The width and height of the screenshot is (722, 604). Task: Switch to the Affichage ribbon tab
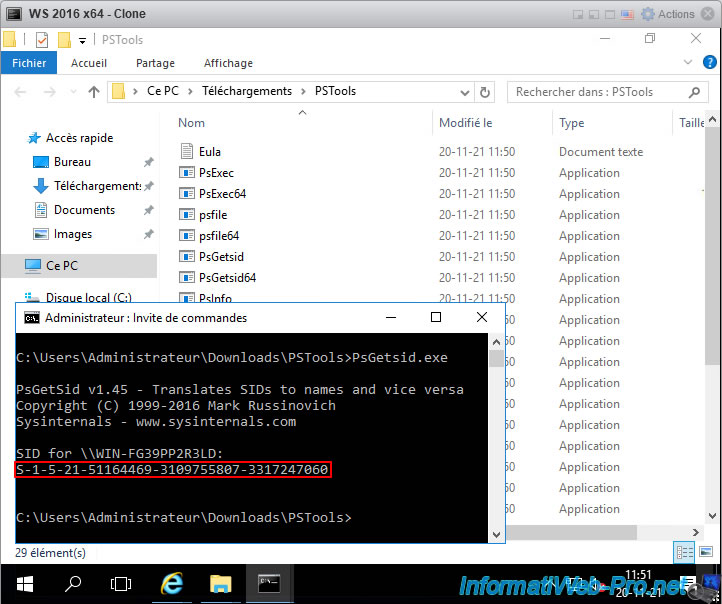pos(228,63)
